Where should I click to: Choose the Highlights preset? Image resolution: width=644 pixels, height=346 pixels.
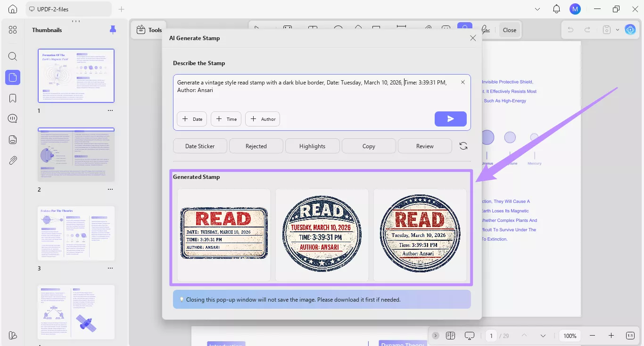click(x=312, y=146)
